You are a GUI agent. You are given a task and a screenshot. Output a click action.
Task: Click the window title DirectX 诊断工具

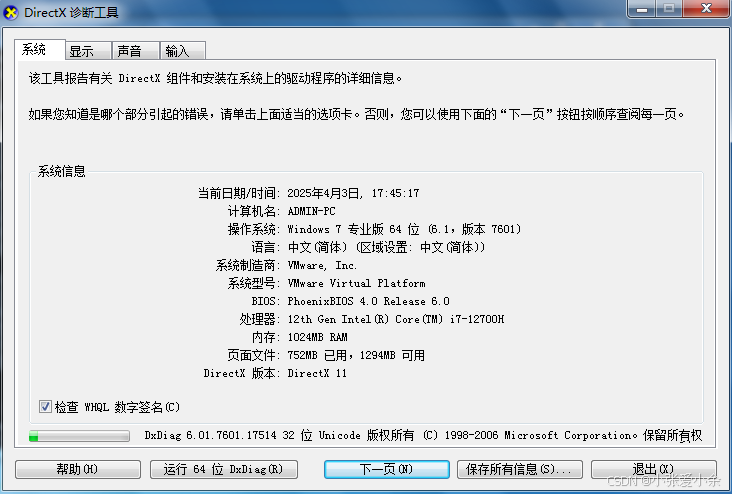[71, 13]
